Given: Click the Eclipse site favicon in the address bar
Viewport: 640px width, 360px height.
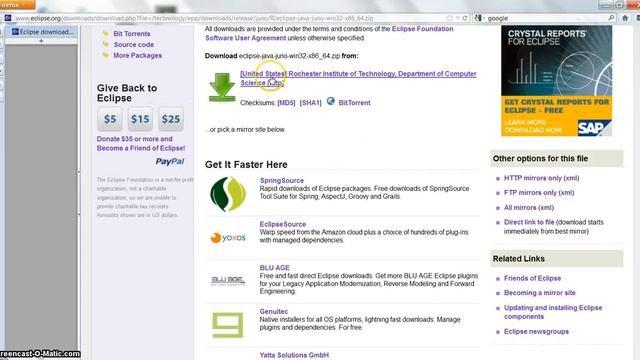Looking at the screenshot, I should click(8, 18).
